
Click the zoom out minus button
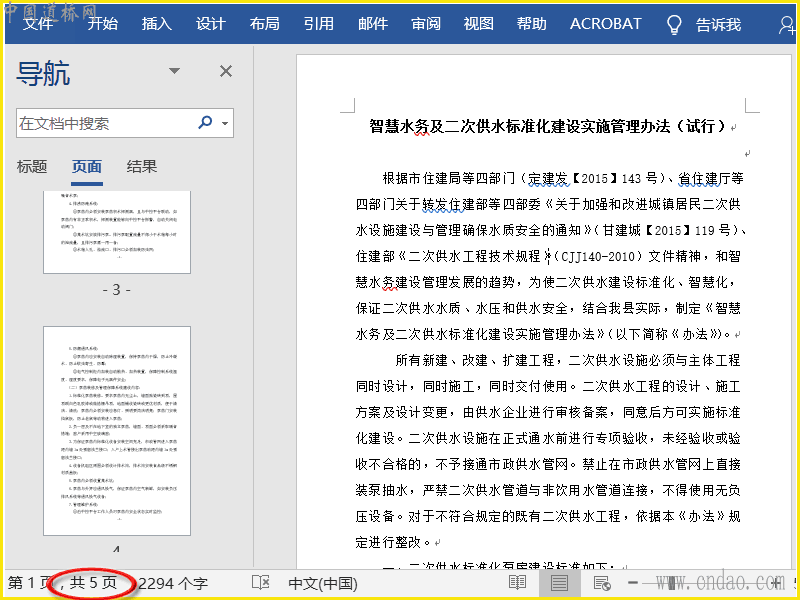pos(633,583)
